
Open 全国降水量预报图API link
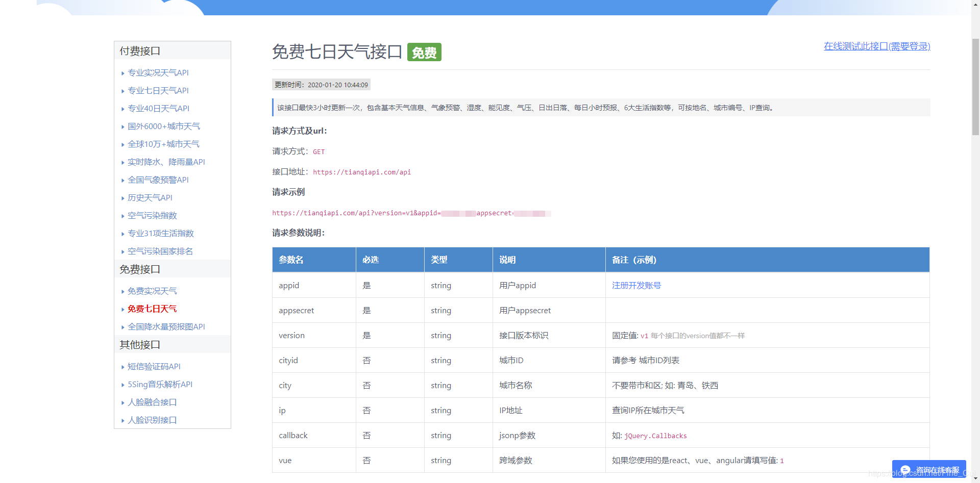[x=166, y=327]
